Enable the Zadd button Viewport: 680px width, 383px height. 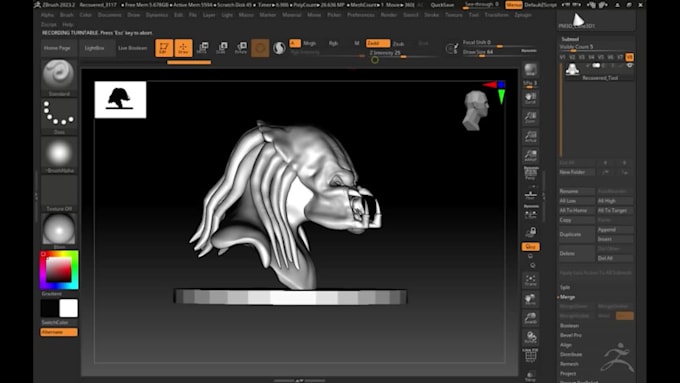pos(378,43)
